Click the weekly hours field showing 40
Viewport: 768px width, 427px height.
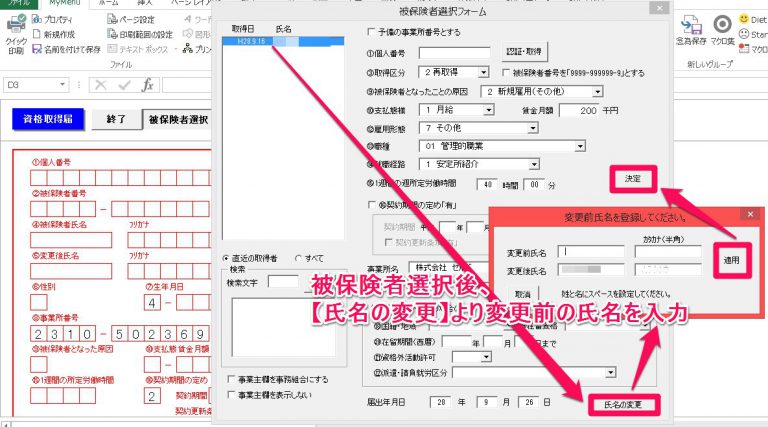(x=487, y=185)
